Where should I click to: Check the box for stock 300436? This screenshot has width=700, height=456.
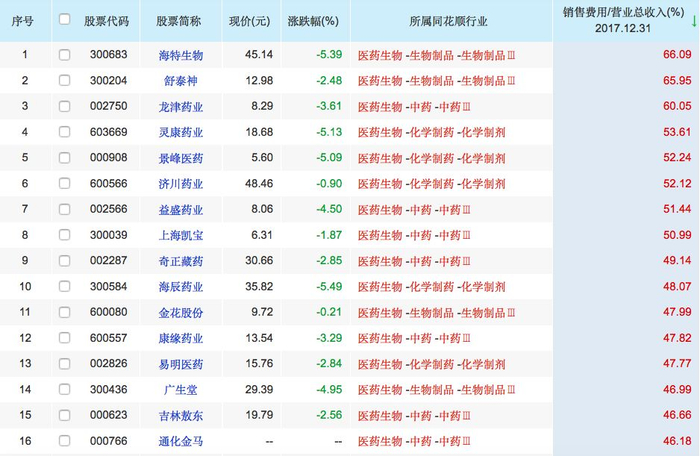click(x=65, y=389)
